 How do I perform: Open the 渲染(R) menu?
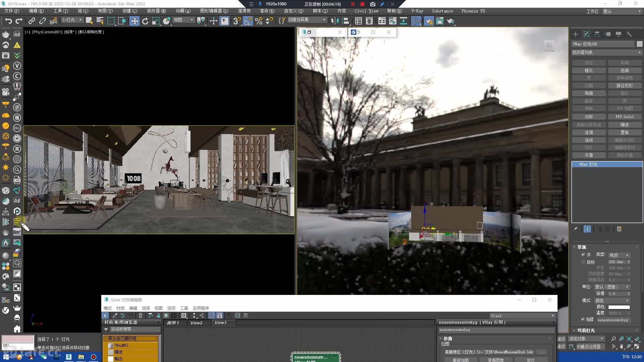(x=267, y=11)
